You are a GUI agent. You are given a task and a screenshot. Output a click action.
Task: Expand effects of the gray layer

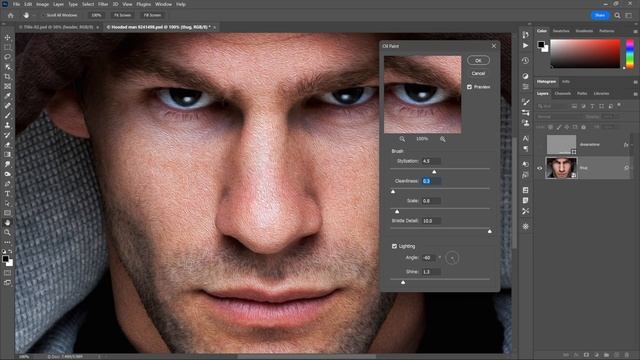tap(632, 144)
